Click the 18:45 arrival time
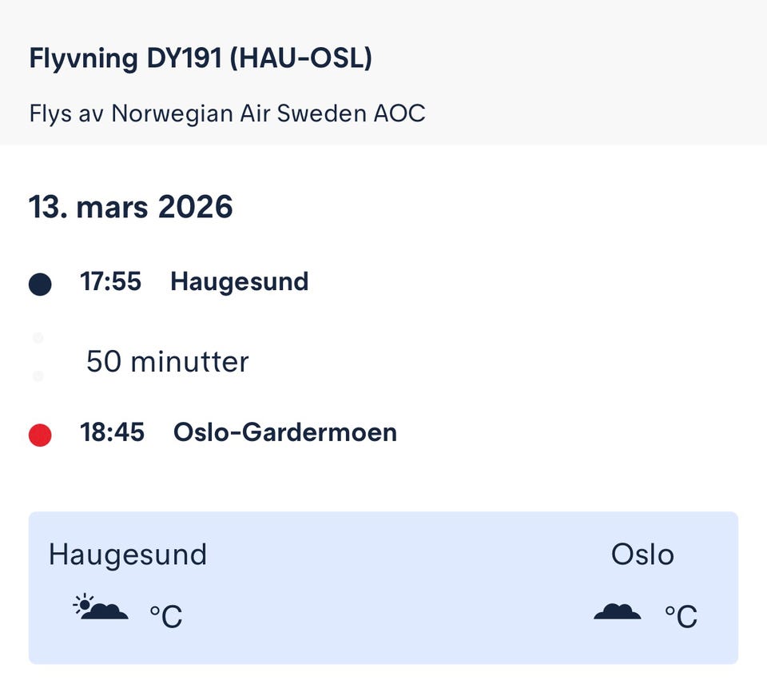 click(x=112, y=432)
